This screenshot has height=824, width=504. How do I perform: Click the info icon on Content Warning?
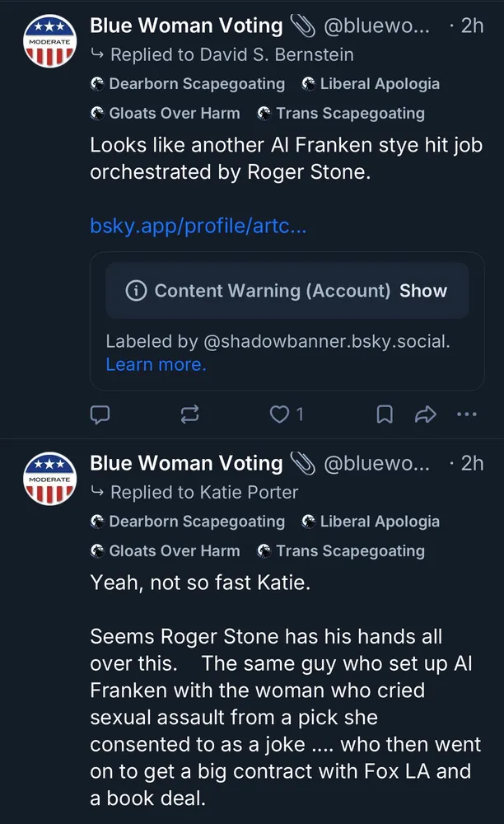136,291
